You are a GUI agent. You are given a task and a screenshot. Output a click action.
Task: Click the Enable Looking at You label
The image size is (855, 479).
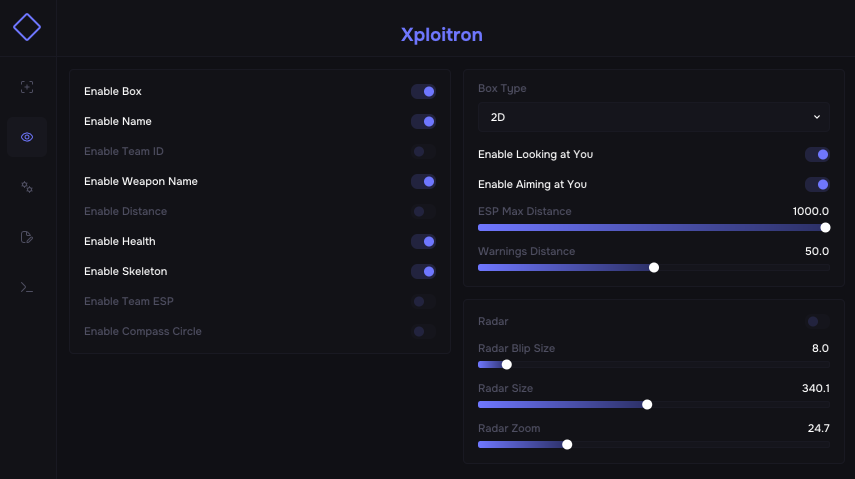click(535, 154)
